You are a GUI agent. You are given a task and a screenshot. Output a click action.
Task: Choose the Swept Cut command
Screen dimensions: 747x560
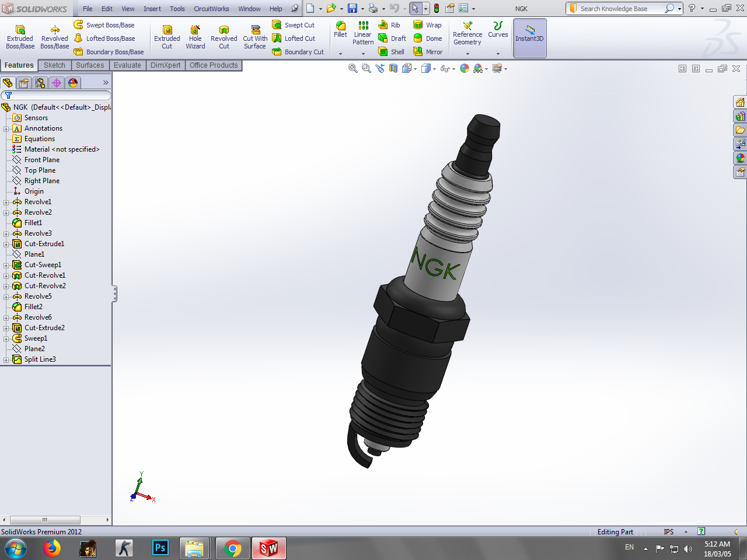[294, 25]
